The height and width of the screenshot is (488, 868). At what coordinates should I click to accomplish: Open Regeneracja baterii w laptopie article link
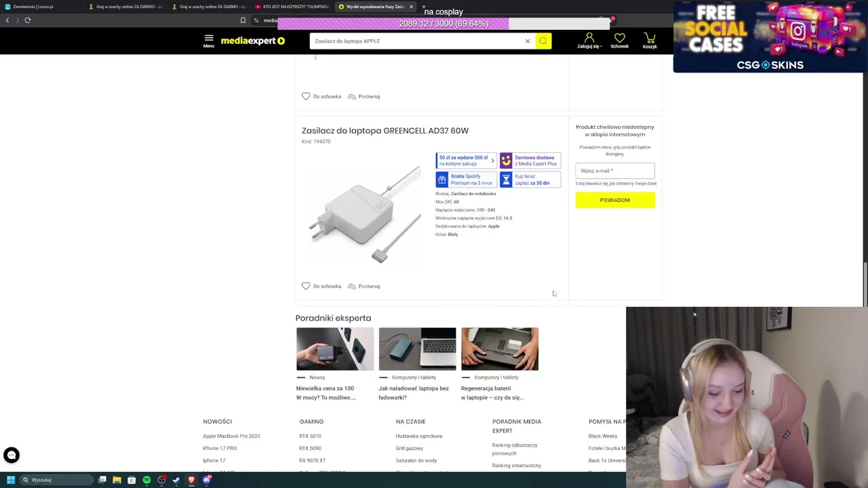[x=492, y=393]
